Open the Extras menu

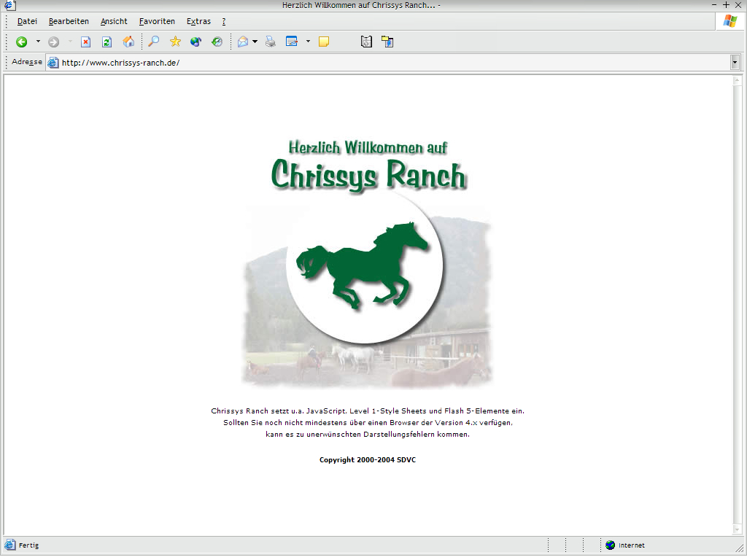[198, 21]
